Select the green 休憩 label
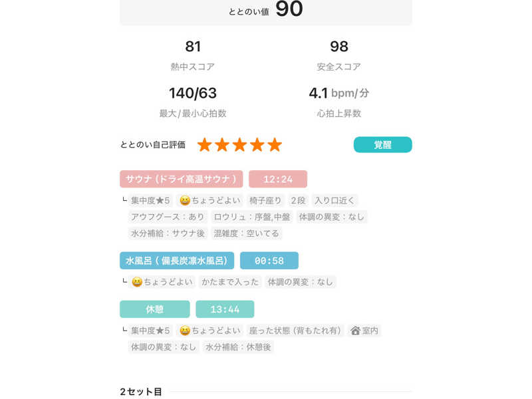 (154, 309)
